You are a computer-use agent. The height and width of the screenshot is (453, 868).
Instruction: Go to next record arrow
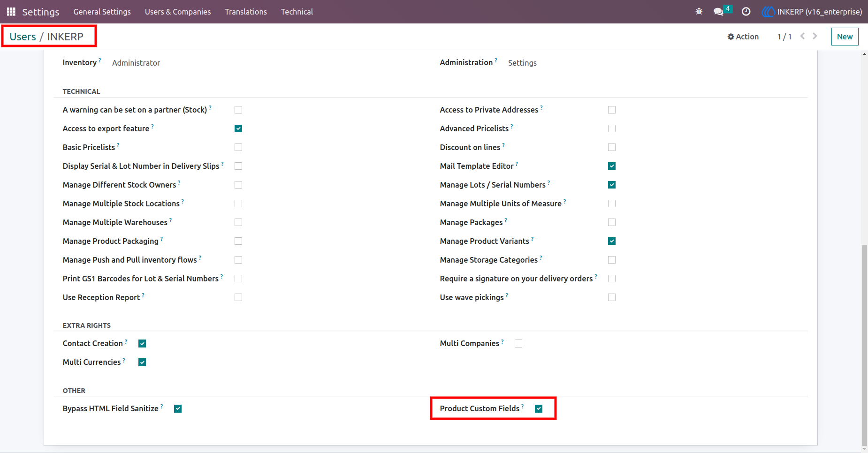815,36
